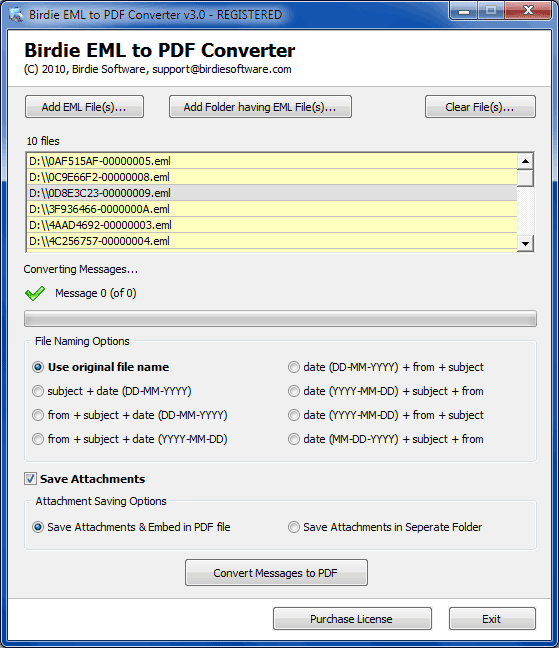
Task: Click Add Folder having EML File(s) button
Action: click(260, 107)
